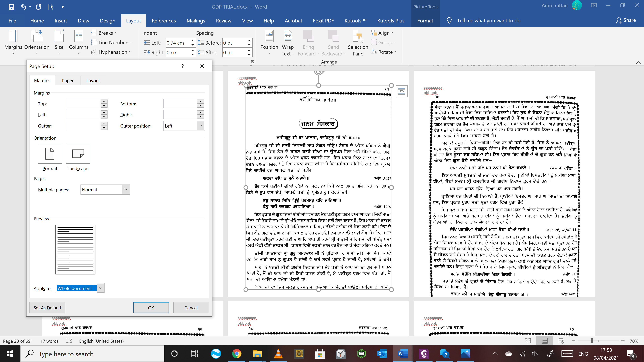Open Layout Options icon beside picture
Viewport: 644px width, 362px height.
[x=402, y=92]
